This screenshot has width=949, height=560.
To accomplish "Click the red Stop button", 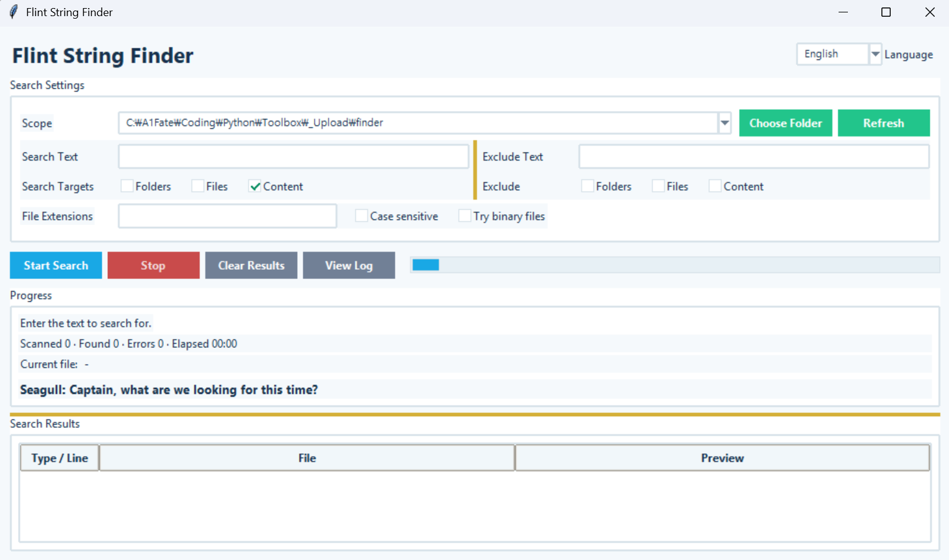I will (153, 265).
